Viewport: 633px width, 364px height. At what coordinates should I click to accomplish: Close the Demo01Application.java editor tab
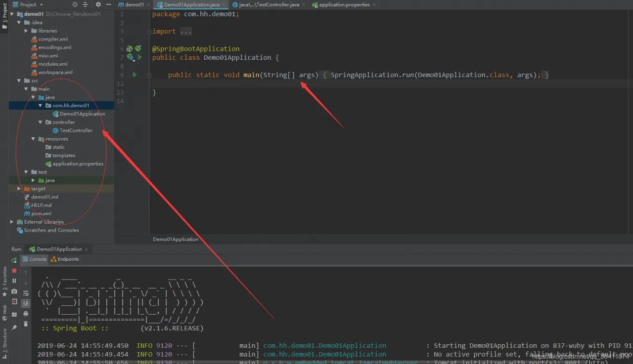coord(224,4)
